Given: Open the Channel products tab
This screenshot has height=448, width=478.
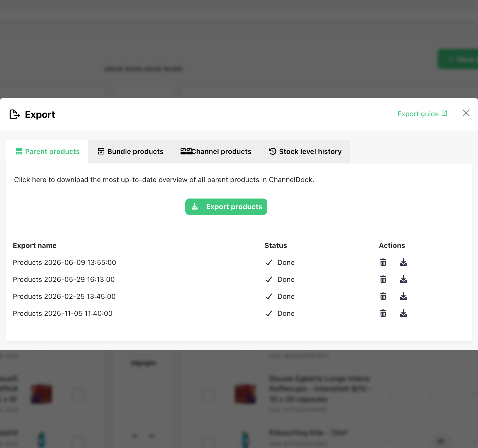Looking at the screenshot, I should click(x=216, y=152).
